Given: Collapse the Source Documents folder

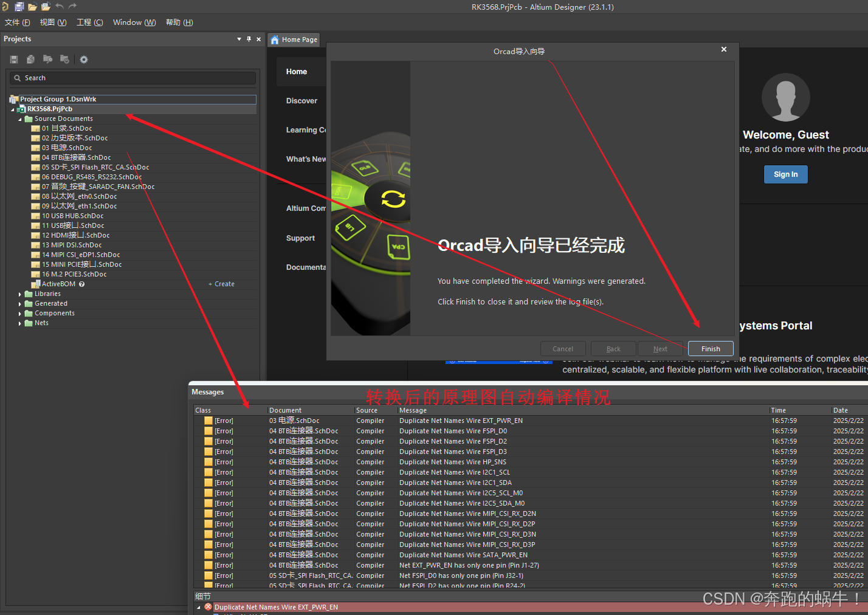Looking at the screenshot, I should (x=20, y=119).
